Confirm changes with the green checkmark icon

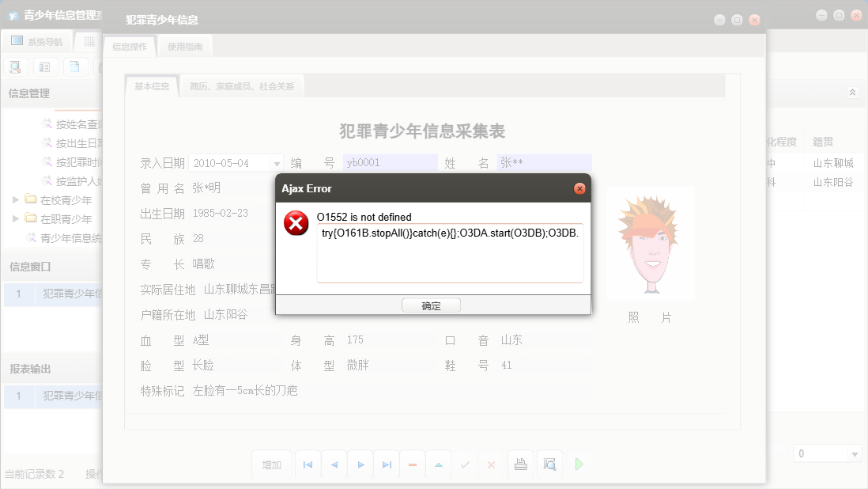[465, 464]
